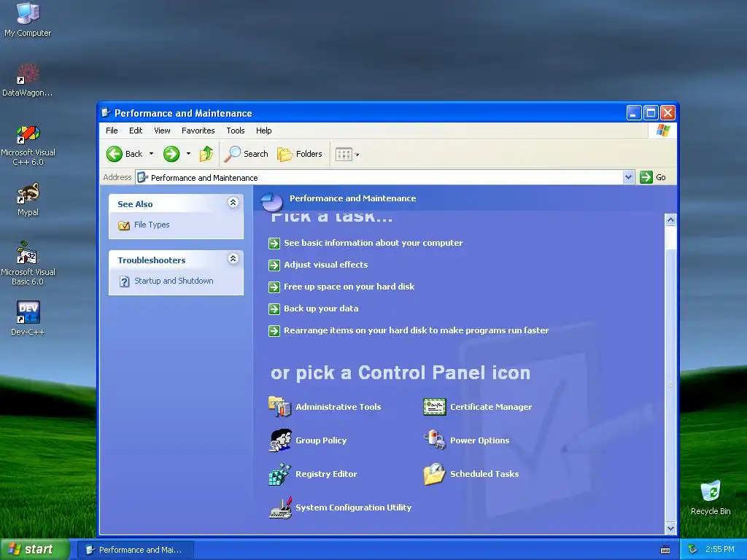747x560 pixels.
Task: Select the DataWagon desktop shortcut
Action: coord(28,80)
